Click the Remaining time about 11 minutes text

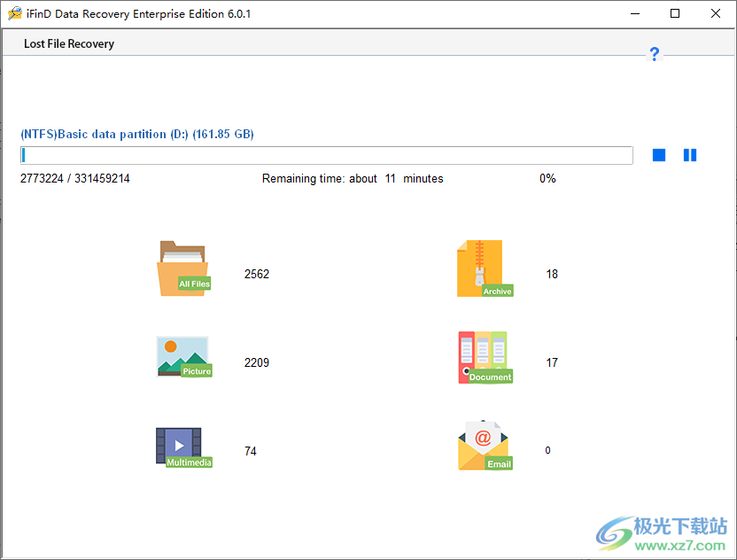tap(353, 179)
